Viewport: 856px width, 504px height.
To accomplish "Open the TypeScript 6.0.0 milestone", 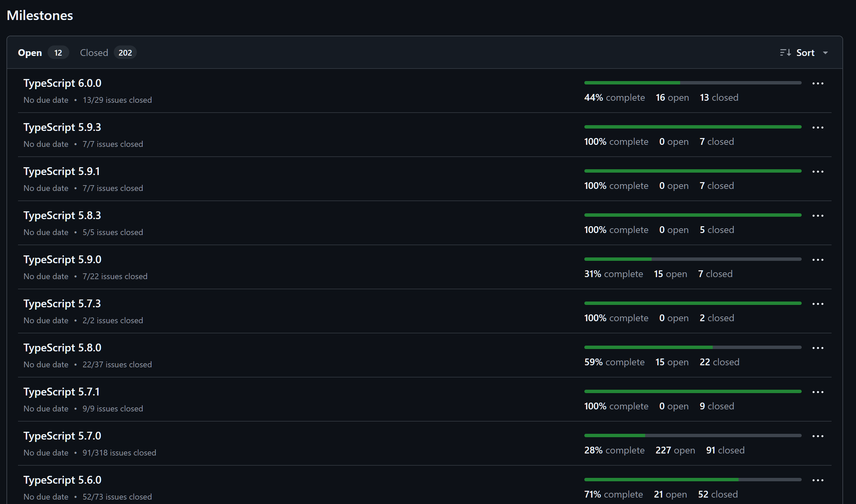I will click(x=62, y=83).
